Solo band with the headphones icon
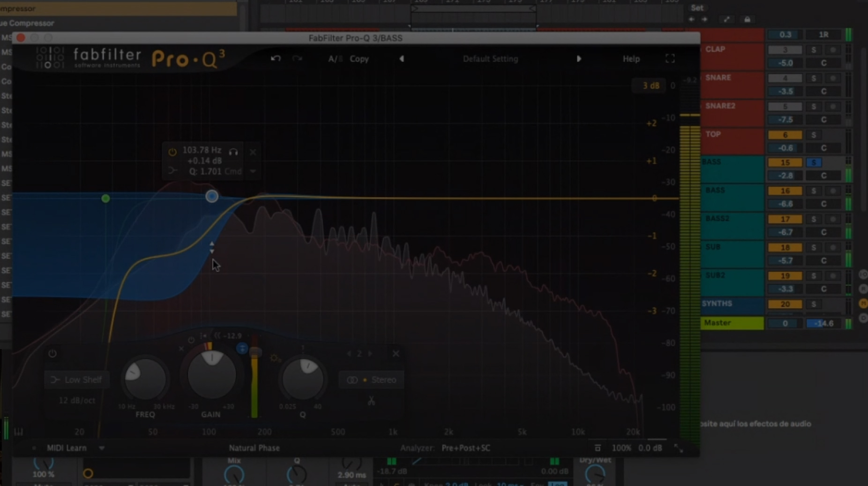Screen dimensions: 868x486 pyautogui.click(x=233, y=152)
